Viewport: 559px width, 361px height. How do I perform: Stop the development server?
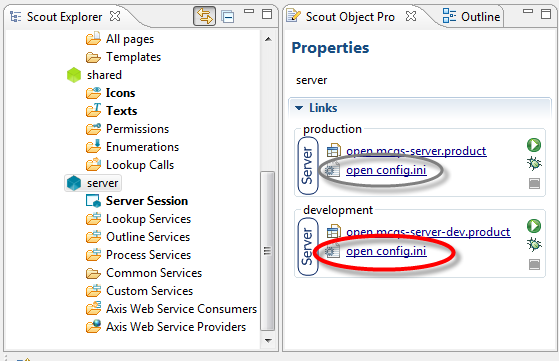(x=534, y=264)
